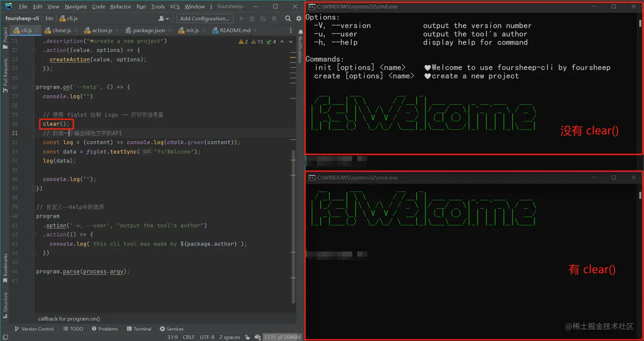This screenshot has height=341, width=644.
Task: Open the VCS menu
Action: tap(175, 6)
